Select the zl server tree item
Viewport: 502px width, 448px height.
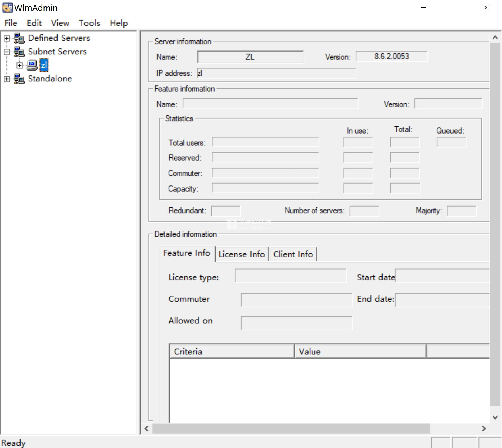coord(44,65)
